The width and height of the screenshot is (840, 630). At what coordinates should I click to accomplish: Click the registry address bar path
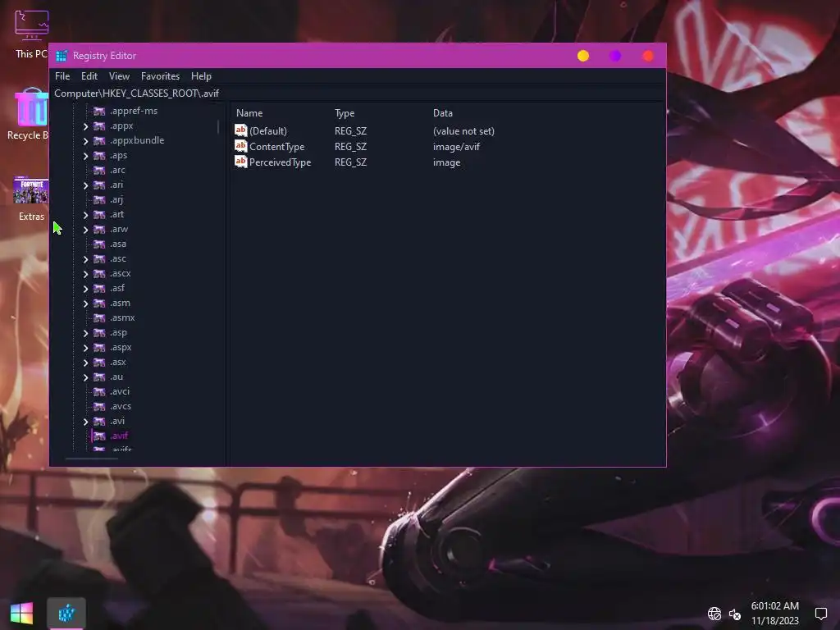click(x=137, y=94)
